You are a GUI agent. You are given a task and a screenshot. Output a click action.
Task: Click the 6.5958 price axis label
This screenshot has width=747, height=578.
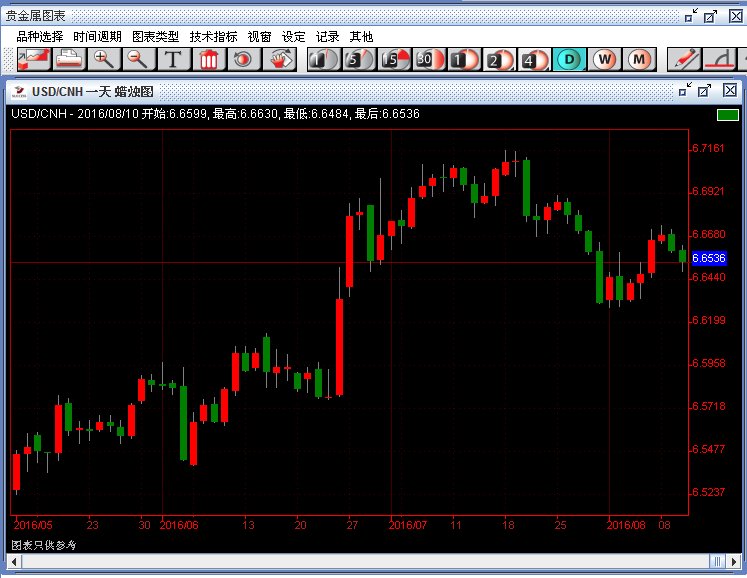point(708,364)
